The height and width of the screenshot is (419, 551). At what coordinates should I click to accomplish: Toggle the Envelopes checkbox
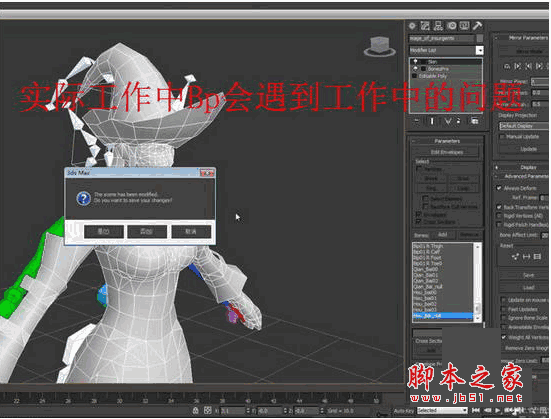tap(419, 214)
